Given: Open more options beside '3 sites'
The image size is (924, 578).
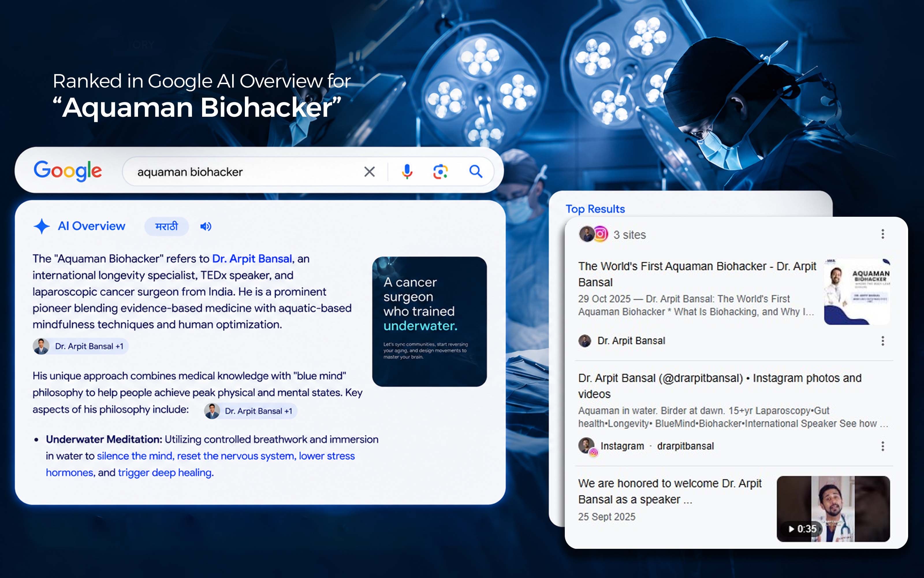Looking at the screenshot, I should tap(882, 234).
